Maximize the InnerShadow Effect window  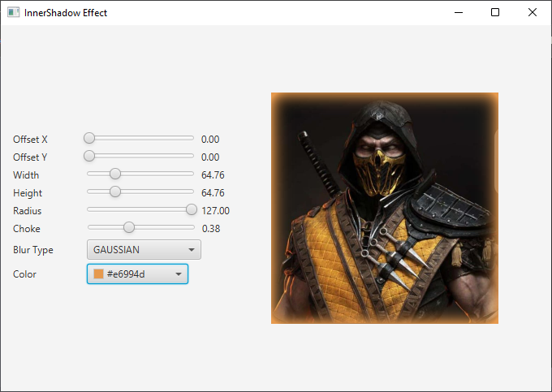tap(495, 13)
